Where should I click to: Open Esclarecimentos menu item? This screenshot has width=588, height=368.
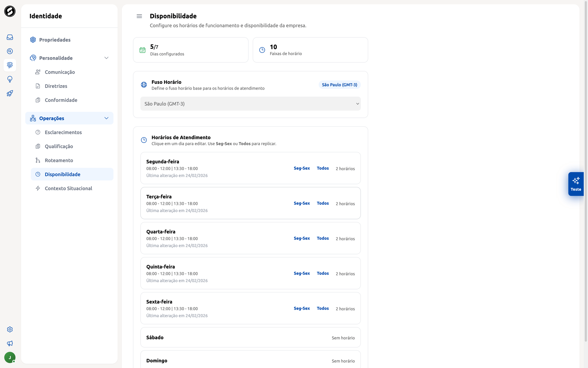[72, 132]
